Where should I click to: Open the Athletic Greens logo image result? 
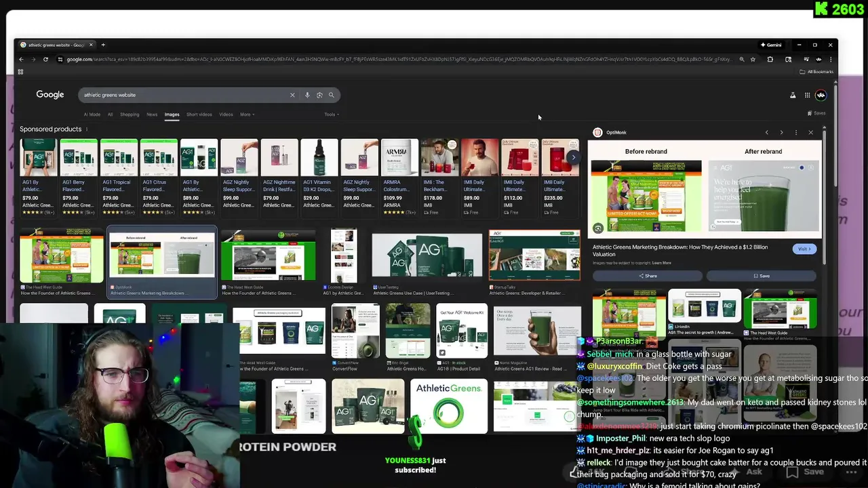pos(448,407)
